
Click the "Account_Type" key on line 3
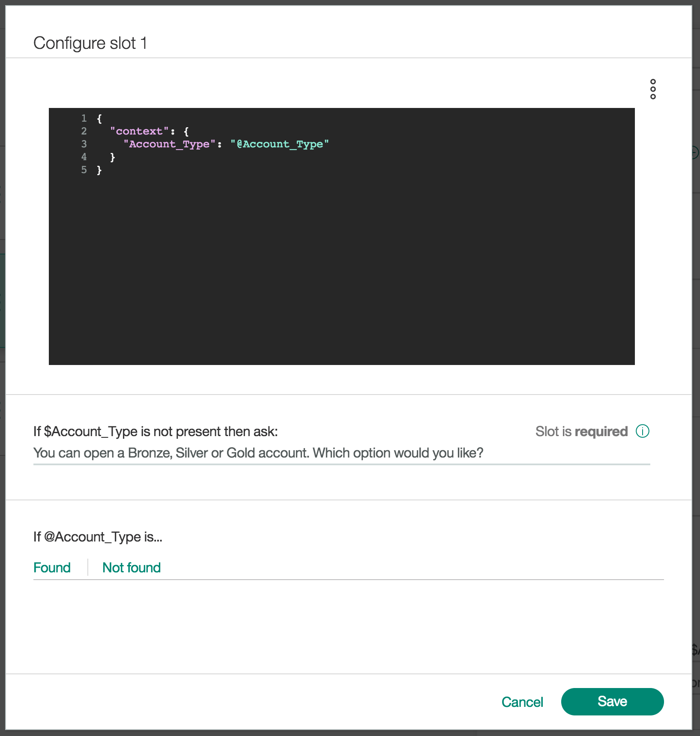(169, 144)
